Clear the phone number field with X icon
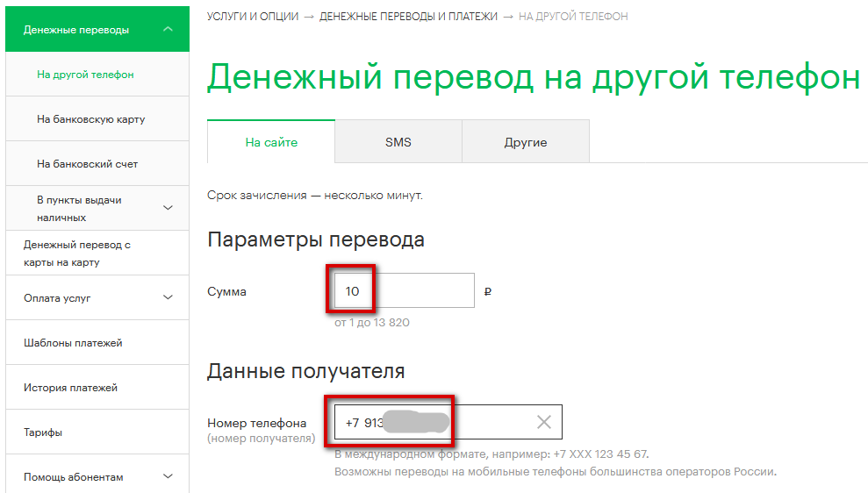The height and width of the screenshot is (493, 868). pyautogui.click(x=543, y=423)
